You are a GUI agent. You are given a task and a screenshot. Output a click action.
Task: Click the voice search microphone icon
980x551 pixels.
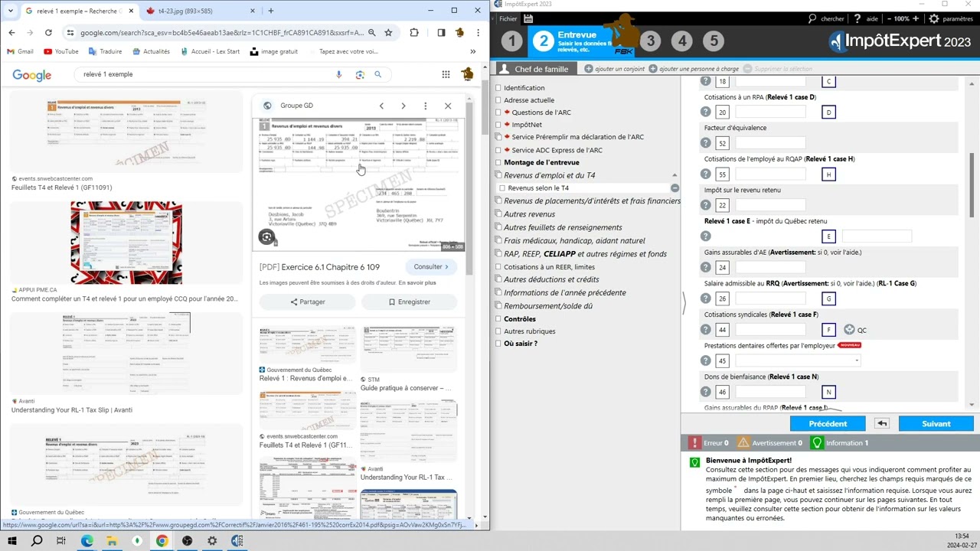[339, 74]
